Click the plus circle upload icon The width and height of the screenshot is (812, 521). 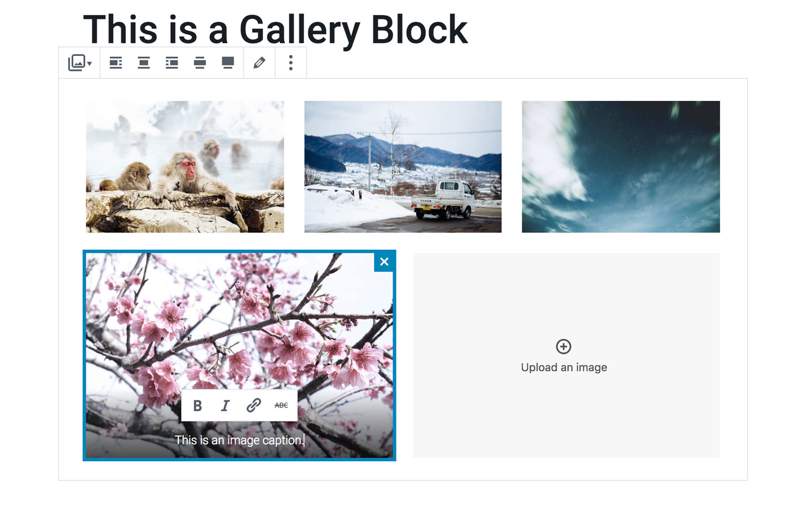click(563, 346)
